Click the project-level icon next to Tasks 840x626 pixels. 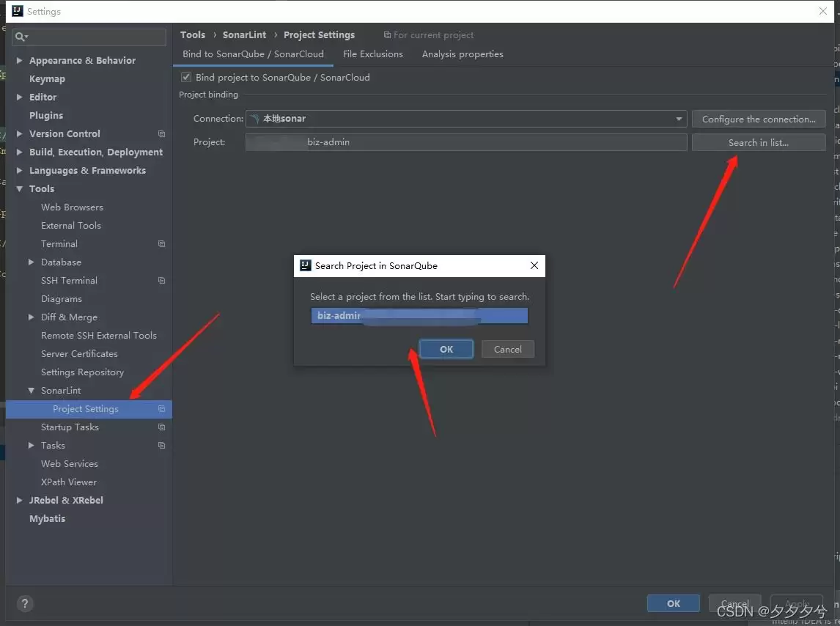click(x=161, y=446)
